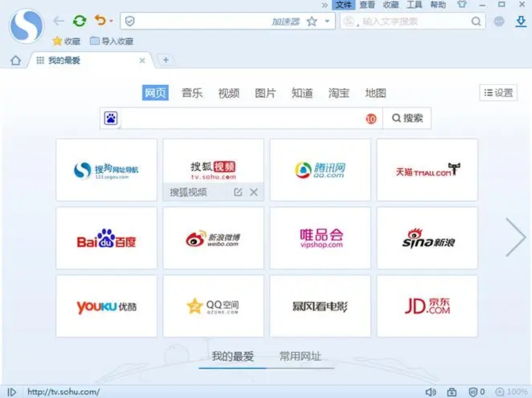Open the 天猫 Tmall.com tile
The image size is (532, 398).
(427, 170)
